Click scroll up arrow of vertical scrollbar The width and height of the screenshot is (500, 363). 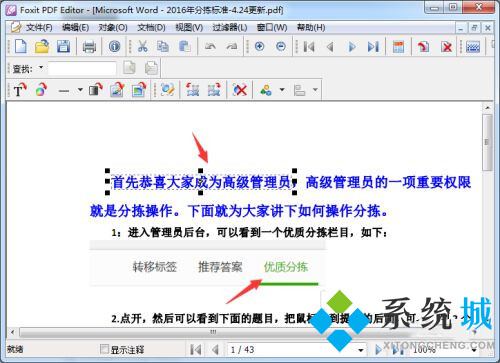488,108
